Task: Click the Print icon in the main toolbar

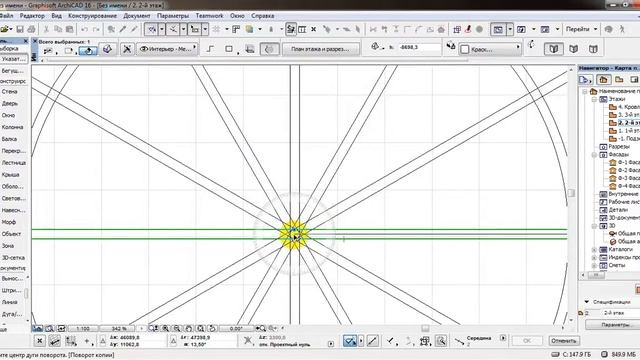Action: point(31,29)
